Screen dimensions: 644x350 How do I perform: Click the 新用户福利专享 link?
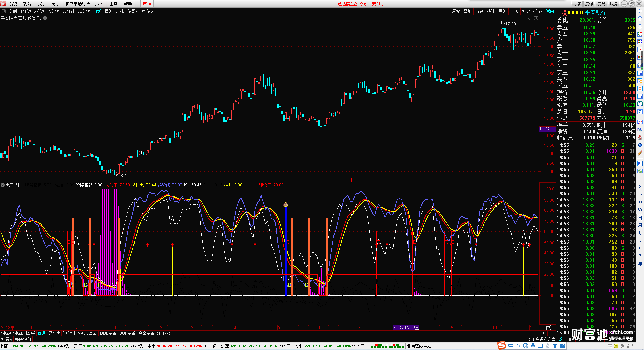click(x=541, y=339)
